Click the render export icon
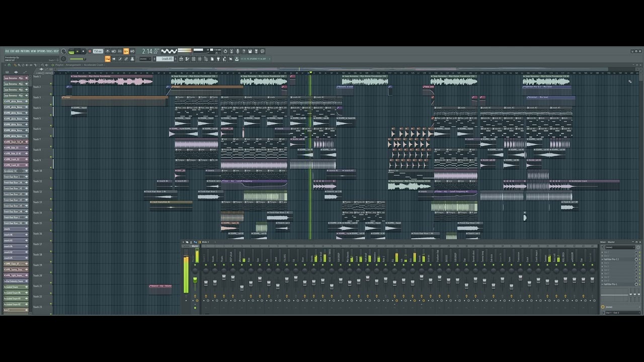This screenshot has width=644, height=362. click(256, 51)
